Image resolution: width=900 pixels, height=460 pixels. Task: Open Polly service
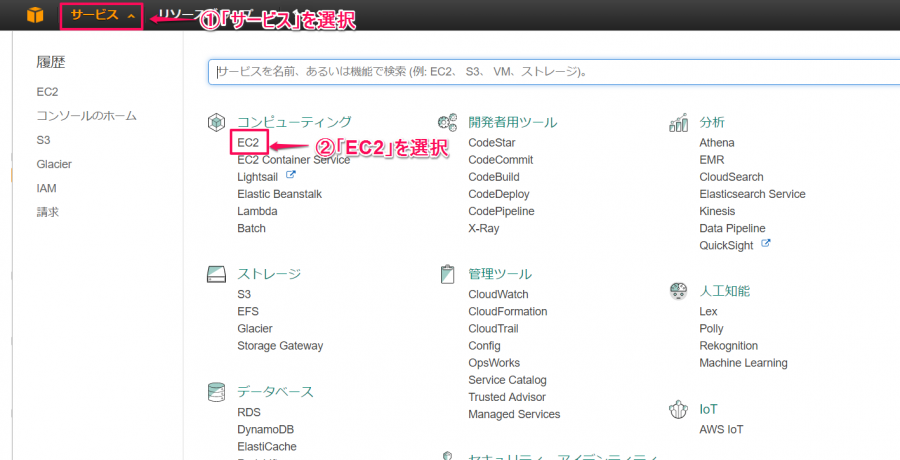pyautogui.click(x=711, y=329)
